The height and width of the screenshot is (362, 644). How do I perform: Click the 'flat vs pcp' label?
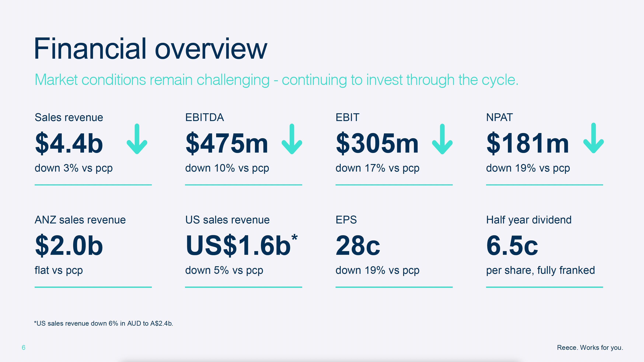click(58, 270)
